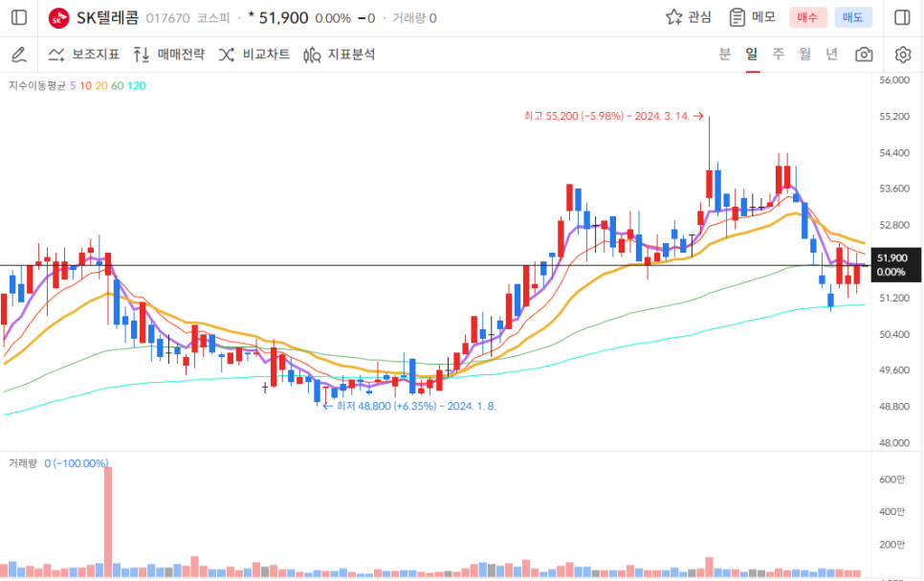
Task: Select the 120-period moving average legend
Action: pos(136,85)
